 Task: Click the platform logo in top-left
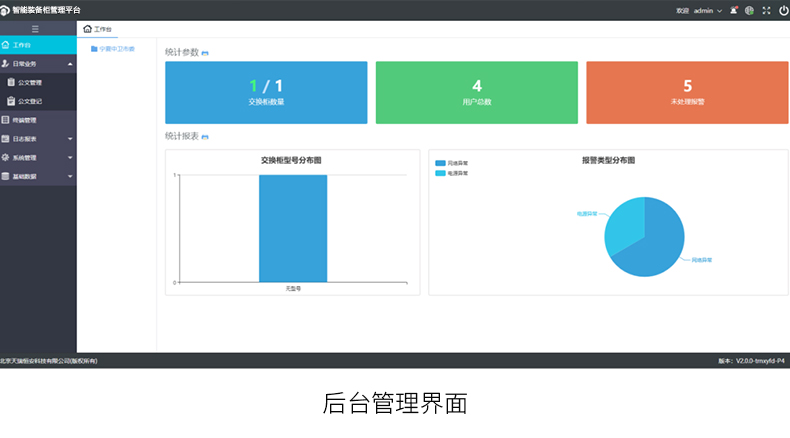(x=5, y=10)
